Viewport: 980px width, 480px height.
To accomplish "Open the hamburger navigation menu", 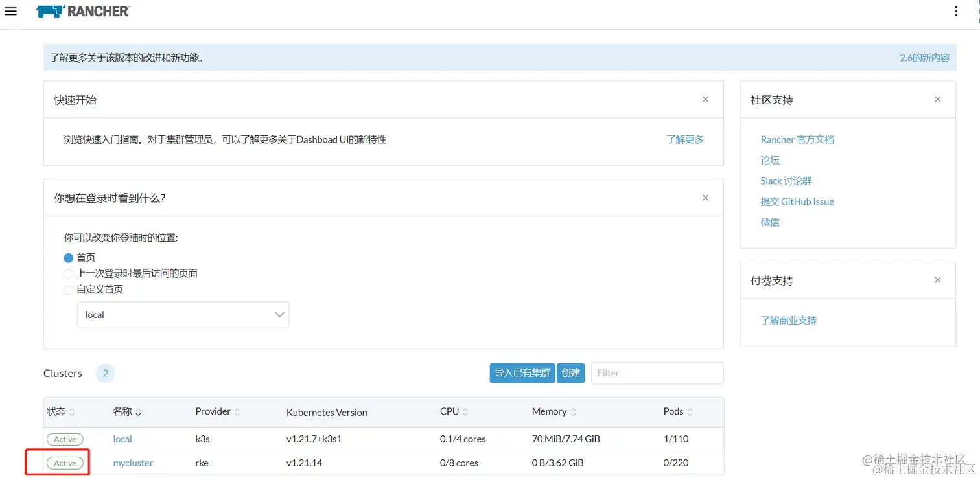I will 10,11.
